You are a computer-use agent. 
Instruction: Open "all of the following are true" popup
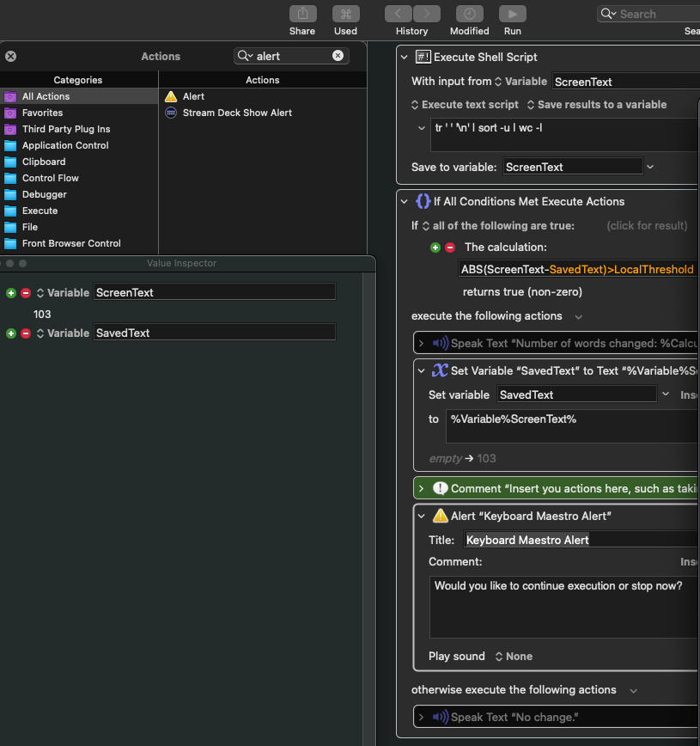click(498, 226)
